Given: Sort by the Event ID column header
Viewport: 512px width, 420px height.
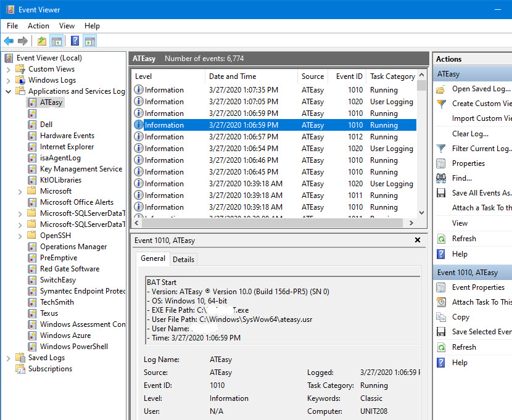Looking at the screenshot, I should click(349, 76).
